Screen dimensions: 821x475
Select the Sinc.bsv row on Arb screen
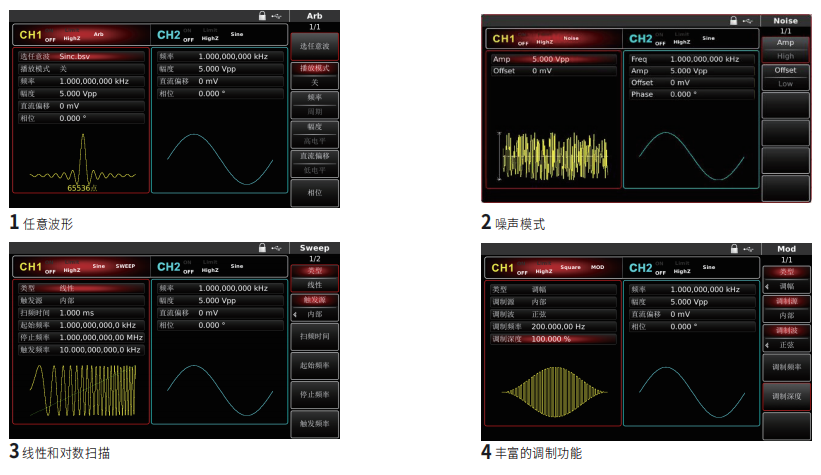coord(82,57)
